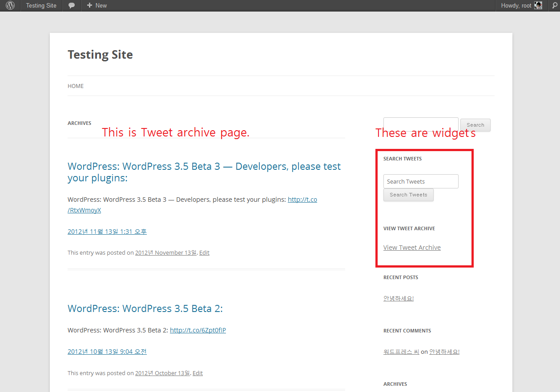Image resolution: width=560 pixels, height=392 pixels.
Task: Open the WordPress 3.5 Beta 3 post title
Action: (x=204, y=172)
